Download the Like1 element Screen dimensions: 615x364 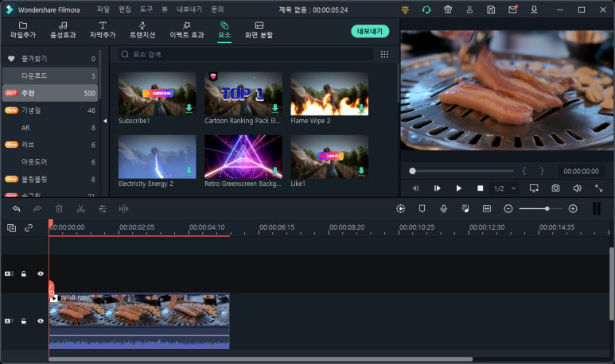click(x=361, y=171)
